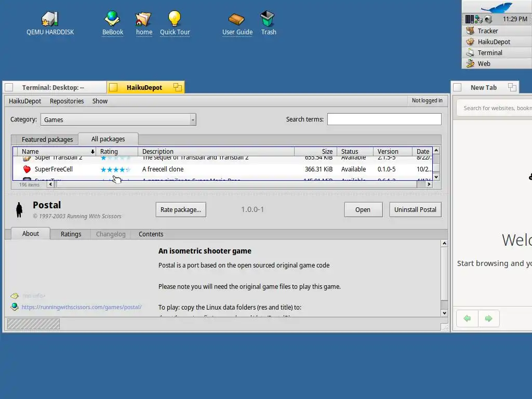Switch to Terminal in the Deskbar

pyautogui.click(x=497, y=52)
